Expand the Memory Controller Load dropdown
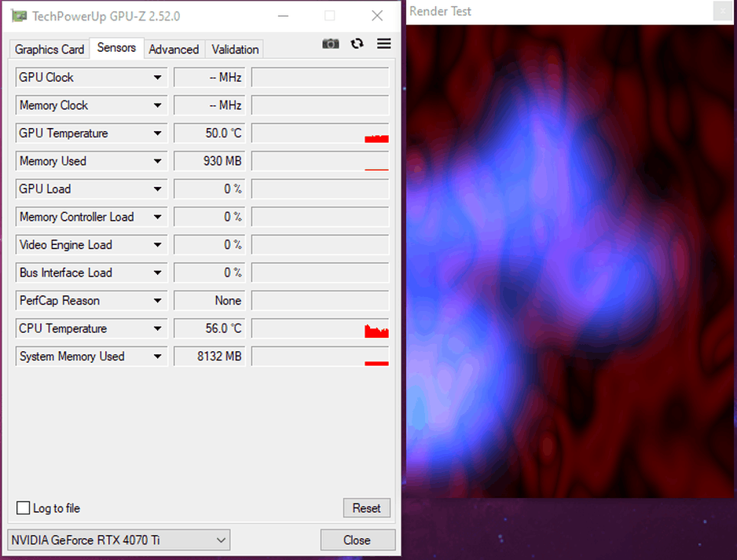 tap(157, 217)
